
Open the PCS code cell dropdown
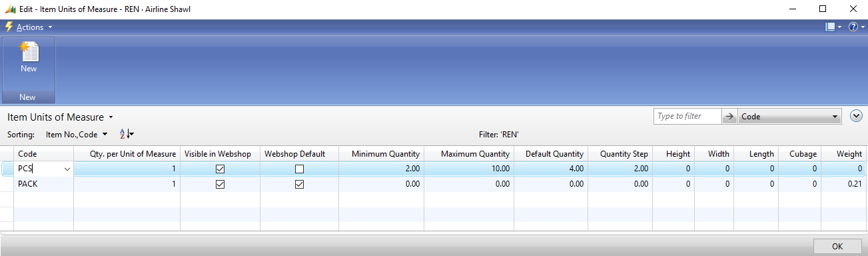[x=67, y=169]
